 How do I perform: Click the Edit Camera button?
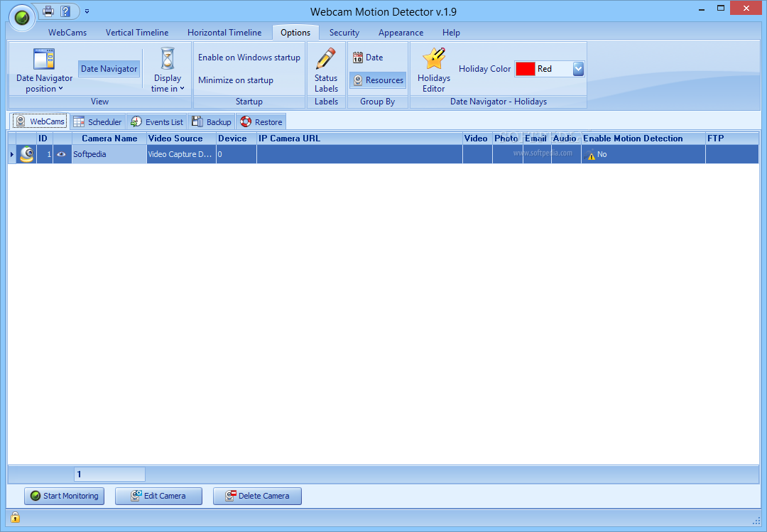[158, 496]
